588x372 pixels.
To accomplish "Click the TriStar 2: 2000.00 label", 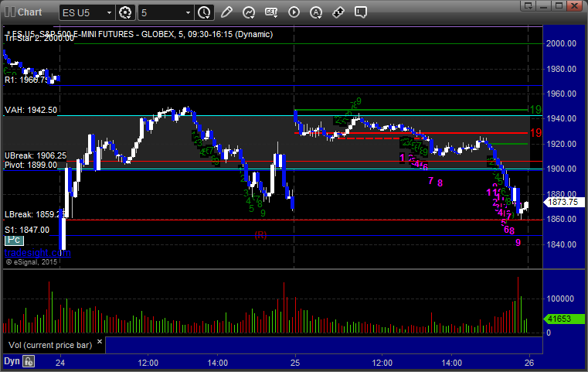I will point(39,38).
